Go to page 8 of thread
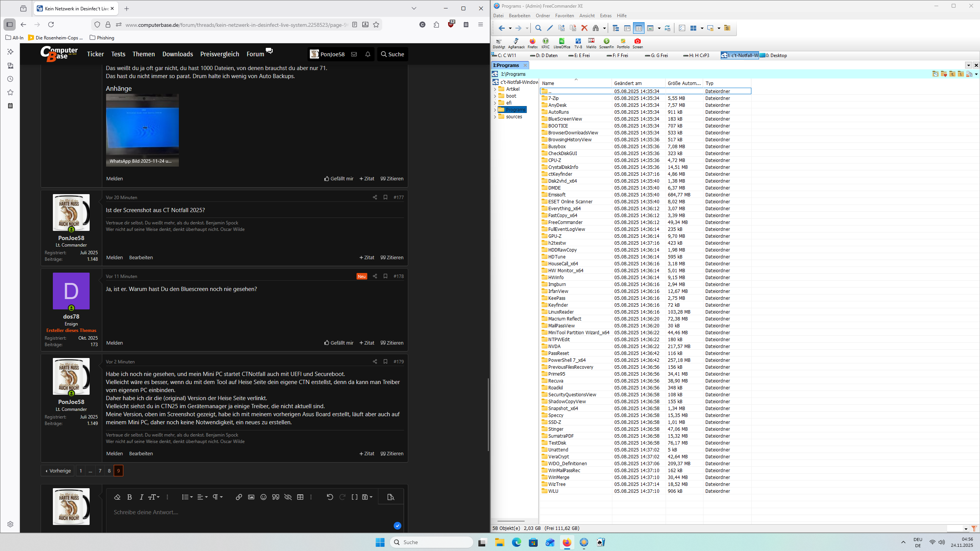This screenshot has height=551, width=980. (x=109, y=471)
